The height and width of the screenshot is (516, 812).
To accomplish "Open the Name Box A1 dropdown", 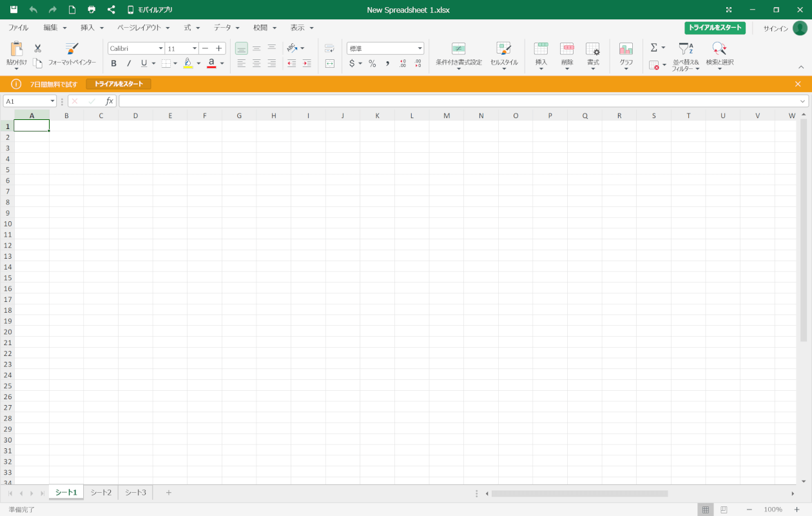I will (52, 101).
